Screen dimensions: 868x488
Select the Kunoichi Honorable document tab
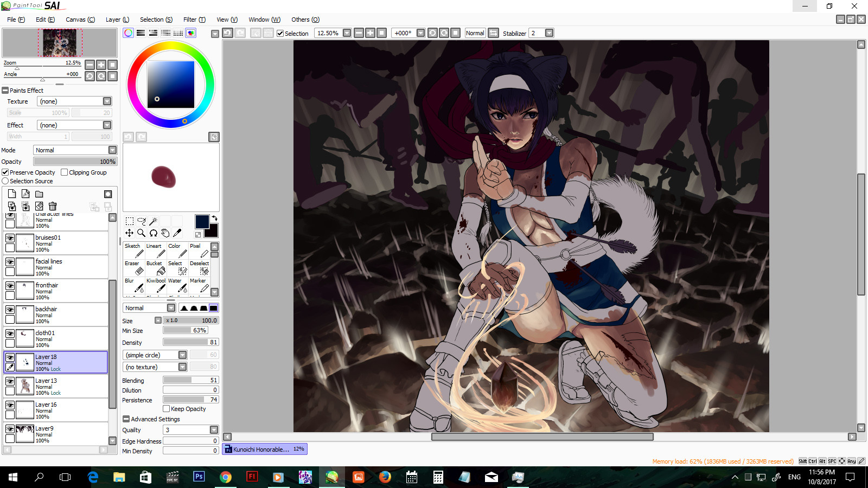[x=265, y=449]
